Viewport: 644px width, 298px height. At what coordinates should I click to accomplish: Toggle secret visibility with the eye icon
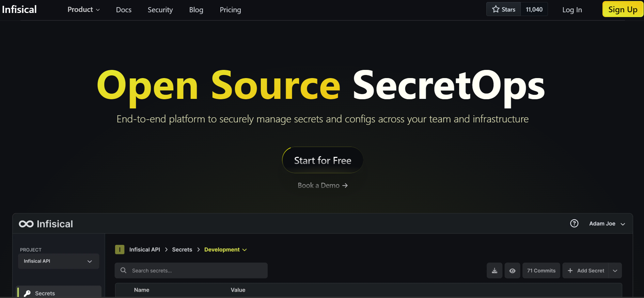pyautogui.click(x=512, y=270)
